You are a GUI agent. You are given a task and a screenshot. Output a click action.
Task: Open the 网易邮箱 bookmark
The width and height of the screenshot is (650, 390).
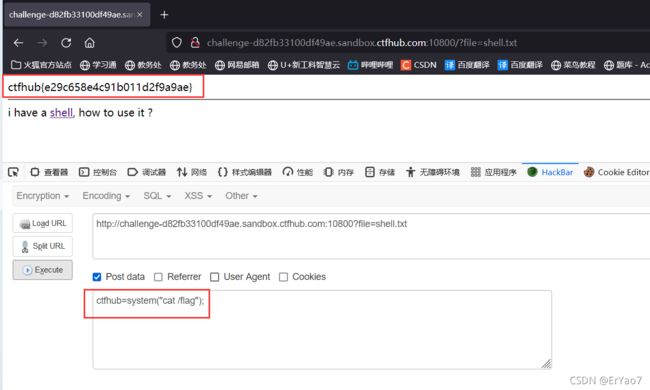pos(237,65)
